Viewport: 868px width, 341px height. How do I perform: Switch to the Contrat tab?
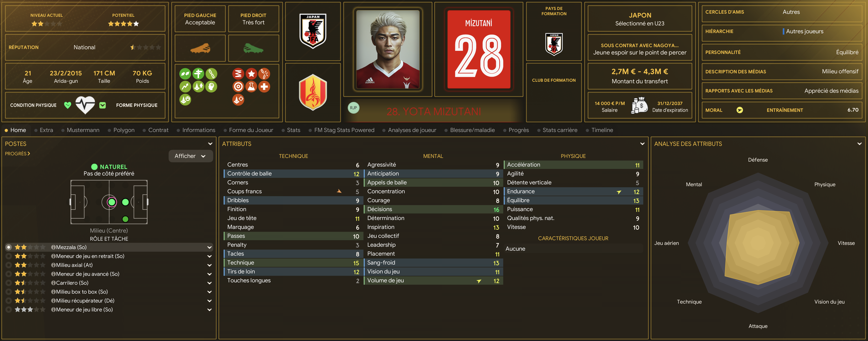click(x=158, y=130)
